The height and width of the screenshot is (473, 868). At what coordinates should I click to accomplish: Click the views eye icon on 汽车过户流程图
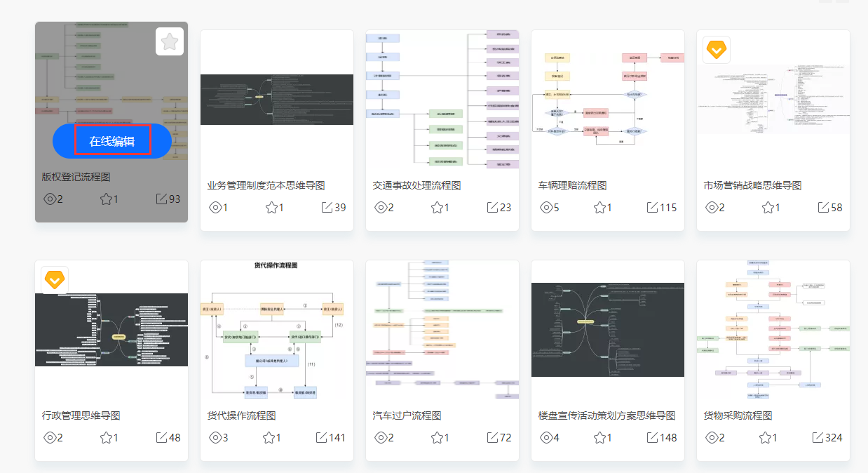381,437
